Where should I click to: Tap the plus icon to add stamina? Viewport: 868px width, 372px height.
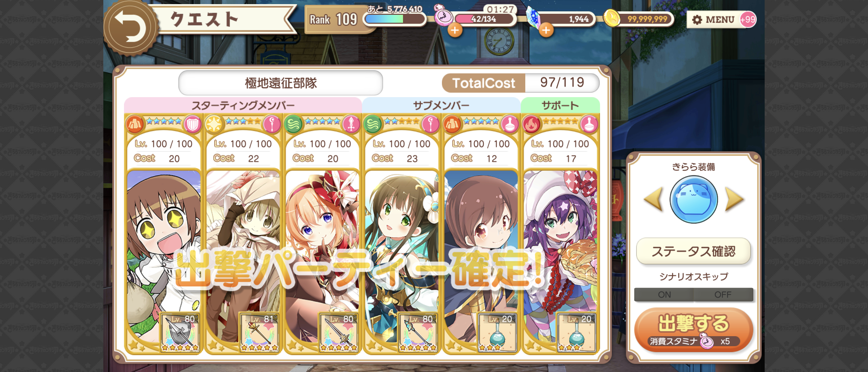(455, 30)
